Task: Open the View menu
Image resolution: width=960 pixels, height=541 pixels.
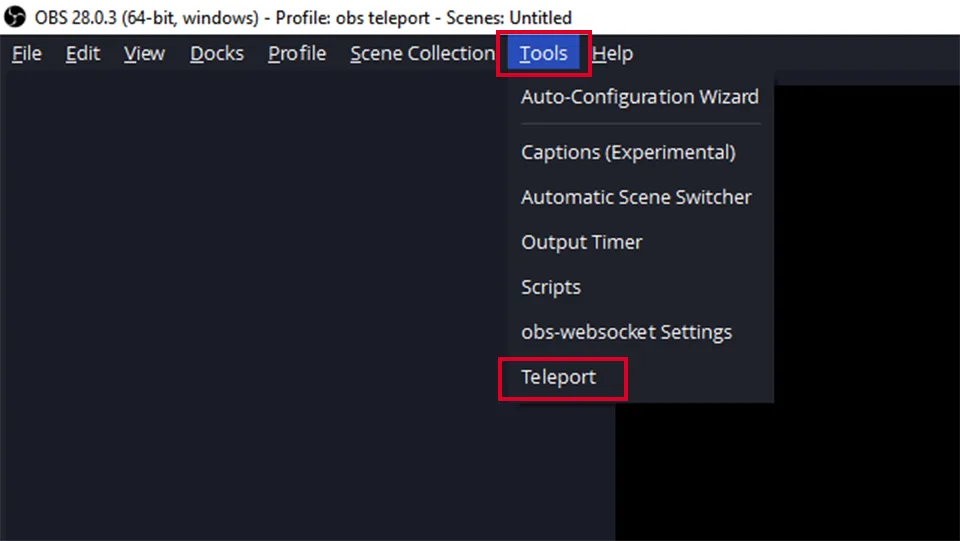Action: (x=144, y=54)
